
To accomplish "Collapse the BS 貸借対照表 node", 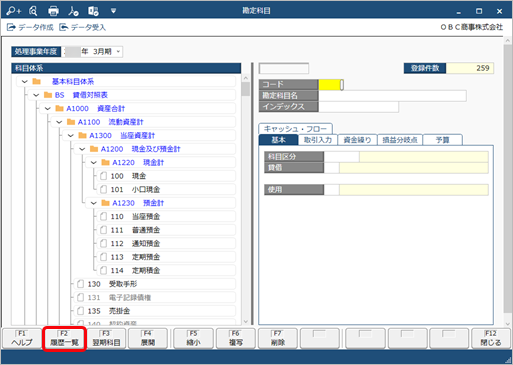I will (x=36, y=95).
